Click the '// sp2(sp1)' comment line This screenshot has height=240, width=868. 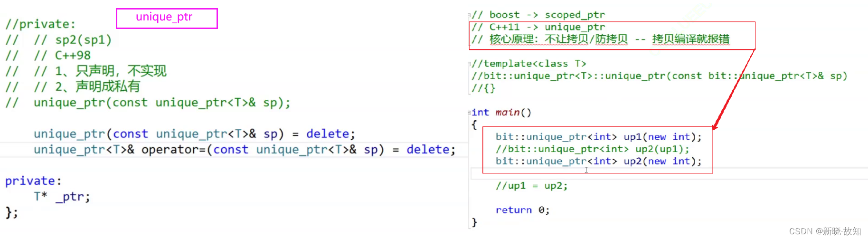58,39
